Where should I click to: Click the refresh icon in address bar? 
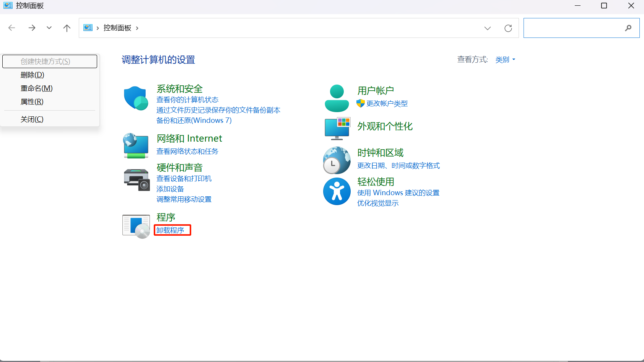click(508, 28)
